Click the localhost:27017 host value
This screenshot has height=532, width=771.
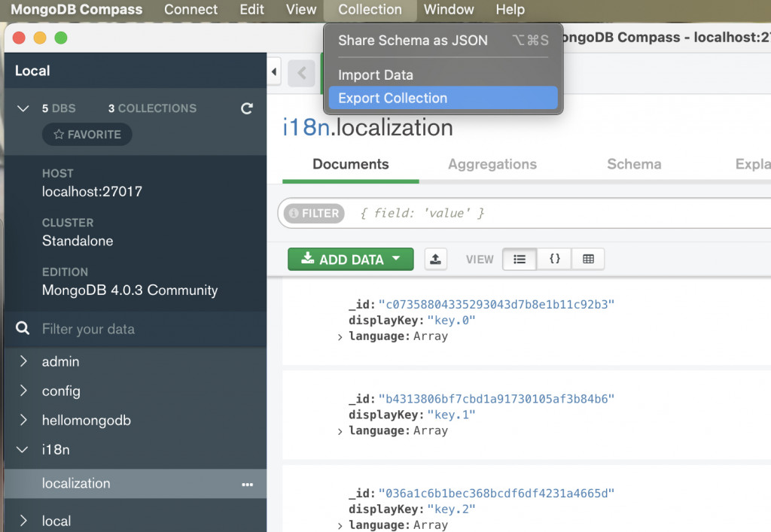coord(92,192)
